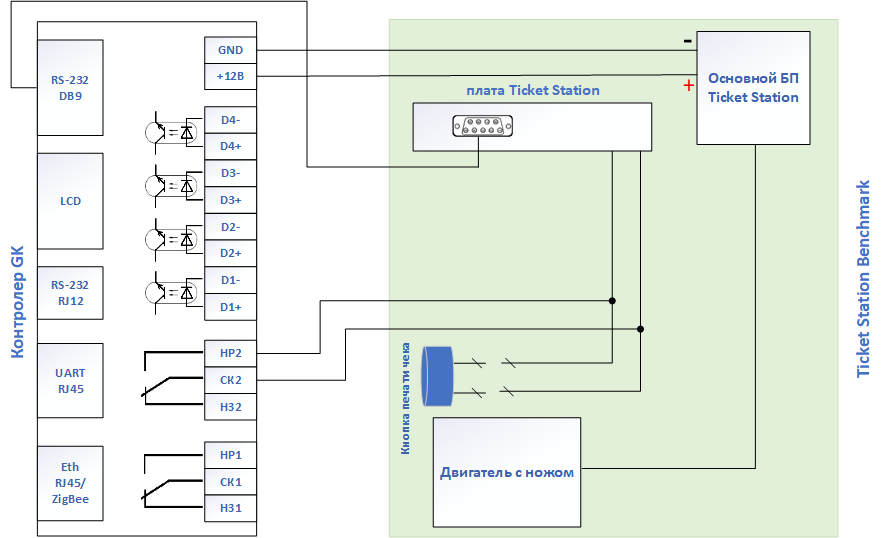Select the relay switch symbol beside СК2
Viewport: 884px width, 538px height.
pos(172,378)
